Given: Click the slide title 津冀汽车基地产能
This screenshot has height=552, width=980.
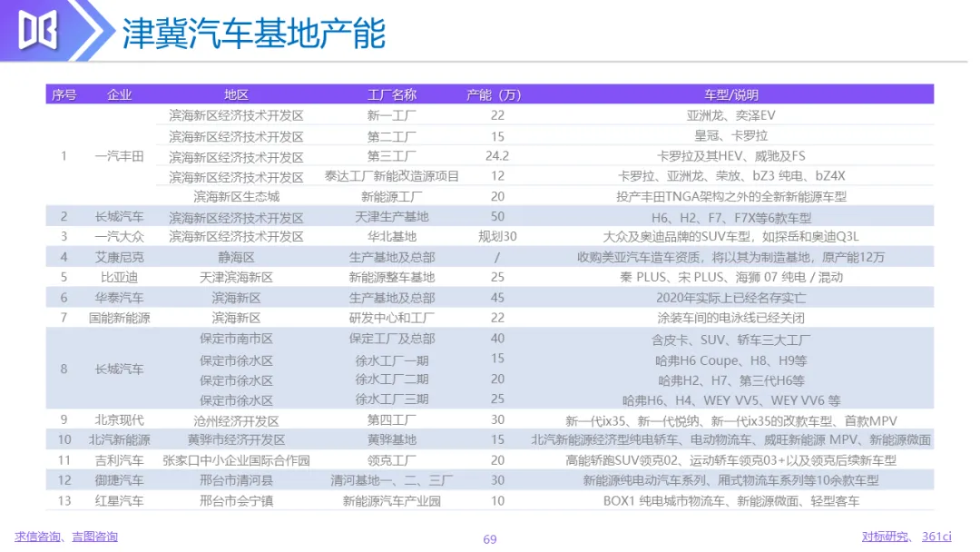Looking at the screenshot, I should (253, 33).
